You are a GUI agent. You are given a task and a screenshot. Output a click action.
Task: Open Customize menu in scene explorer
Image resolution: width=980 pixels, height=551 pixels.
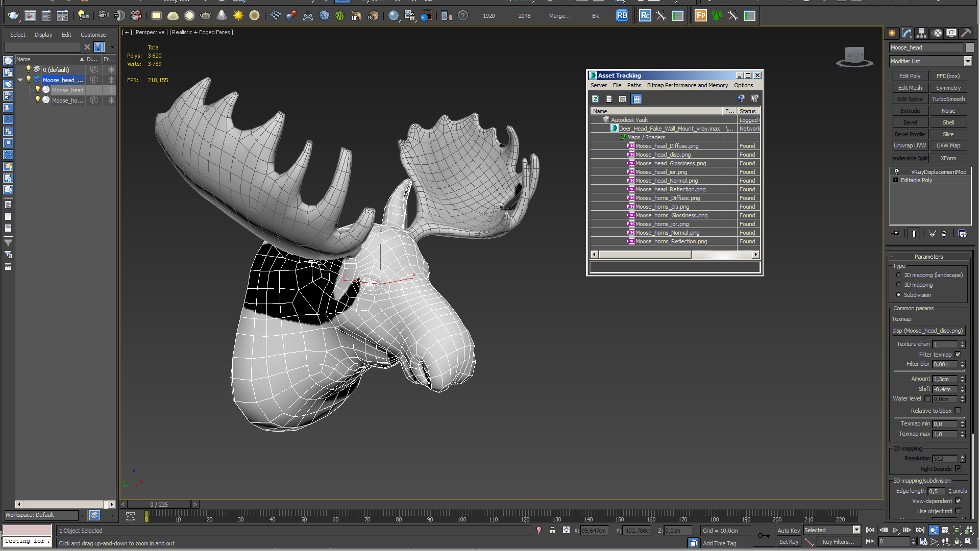pos(93,35)
